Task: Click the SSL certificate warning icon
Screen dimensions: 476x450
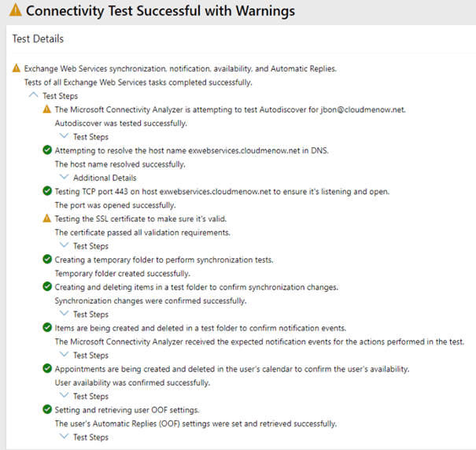Action: point(46,219)
